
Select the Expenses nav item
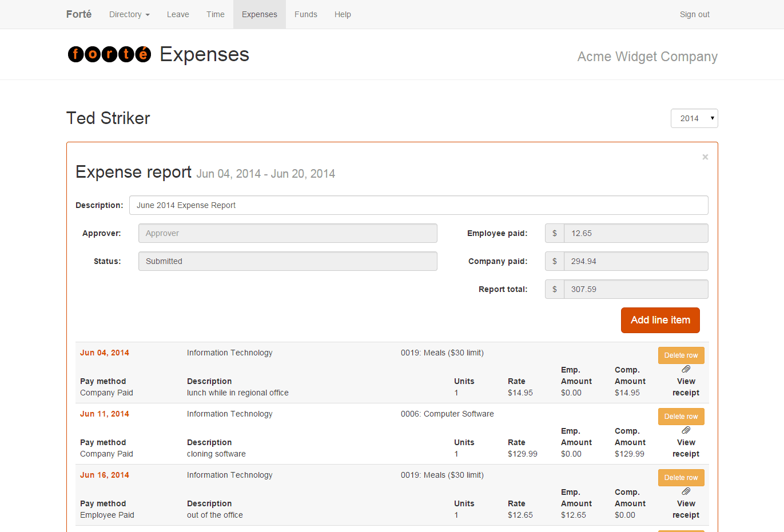(x=260, y=14)
